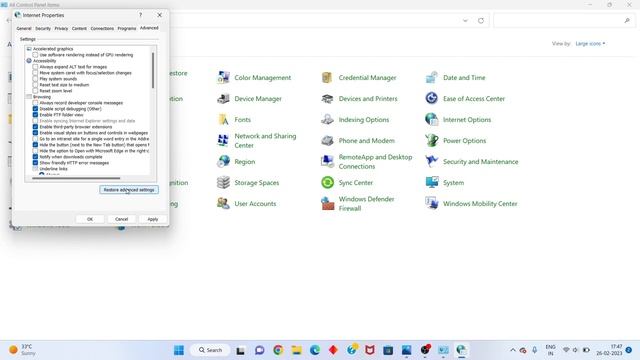Viewport: 640px width, 360px height.
Task: Toggle Enable third-party browser extensions
Action: click(x=35, y=127)
